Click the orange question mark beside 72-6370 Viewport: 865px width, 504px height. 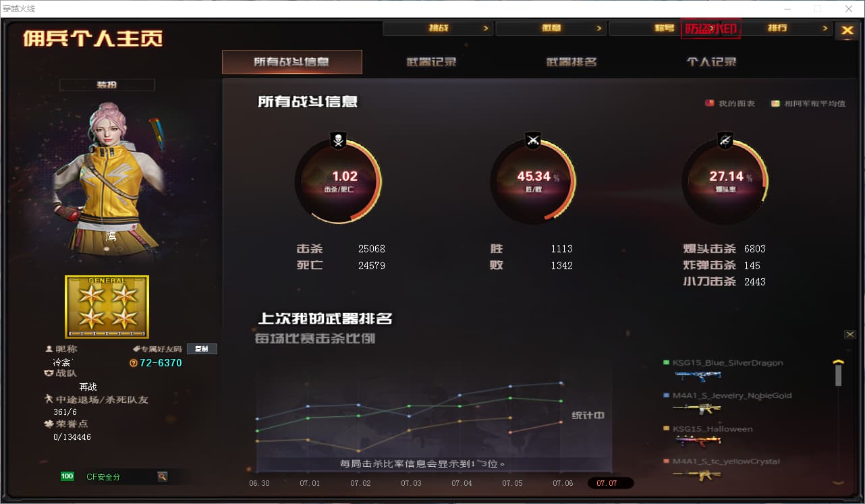coord(134,363)
